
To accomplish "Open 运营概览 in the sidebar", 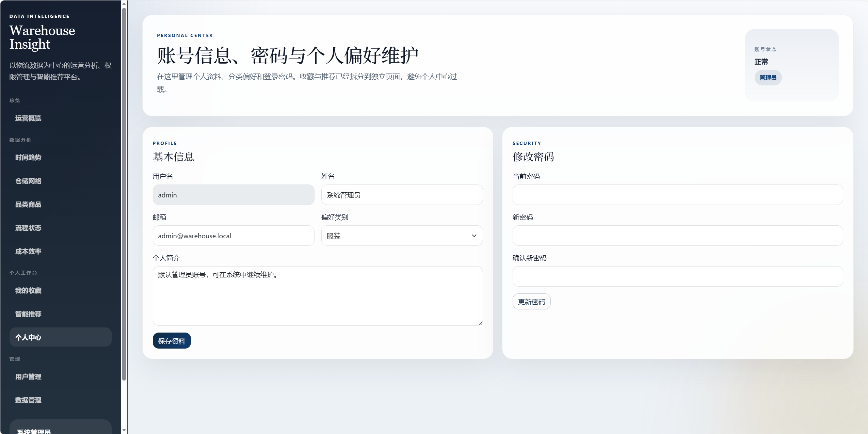I will pos(28,118).
